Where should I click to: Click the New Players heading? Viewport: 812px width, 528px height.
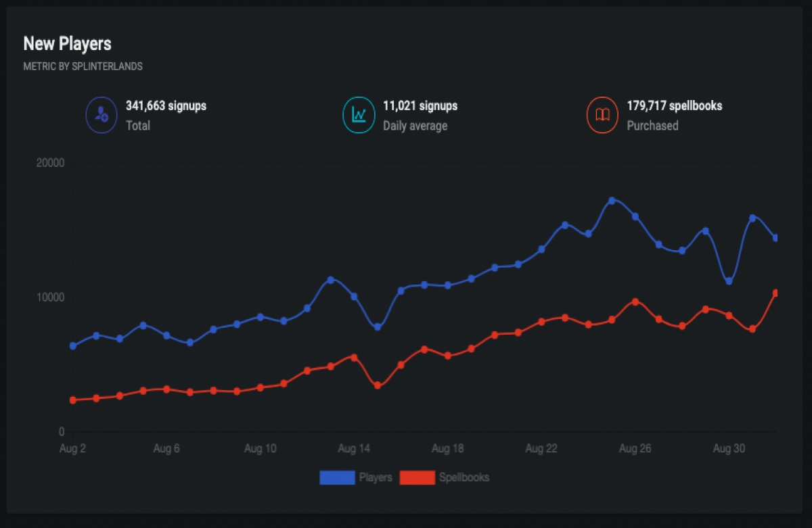(67, 44)
